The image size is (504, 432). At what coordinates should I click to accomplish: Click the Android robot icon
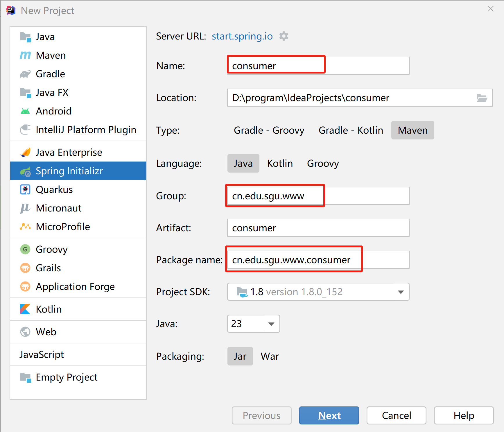pos(25,111)
